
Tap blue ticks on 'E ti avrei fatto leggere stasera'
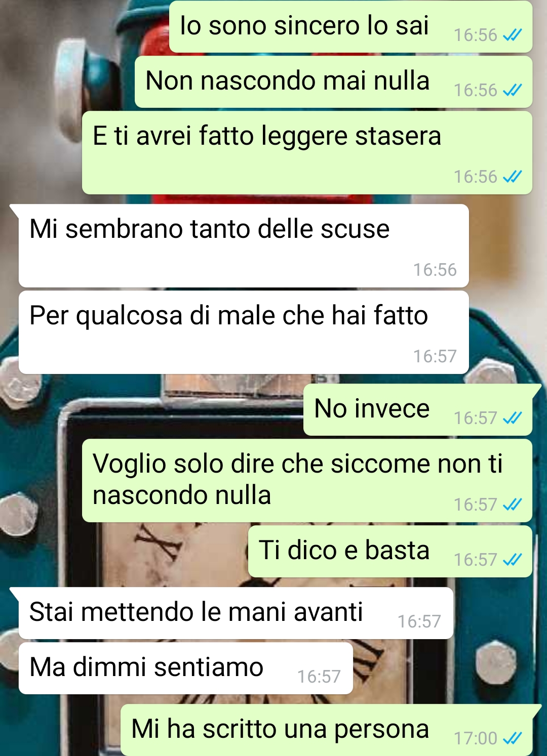(x=512, y=177)
